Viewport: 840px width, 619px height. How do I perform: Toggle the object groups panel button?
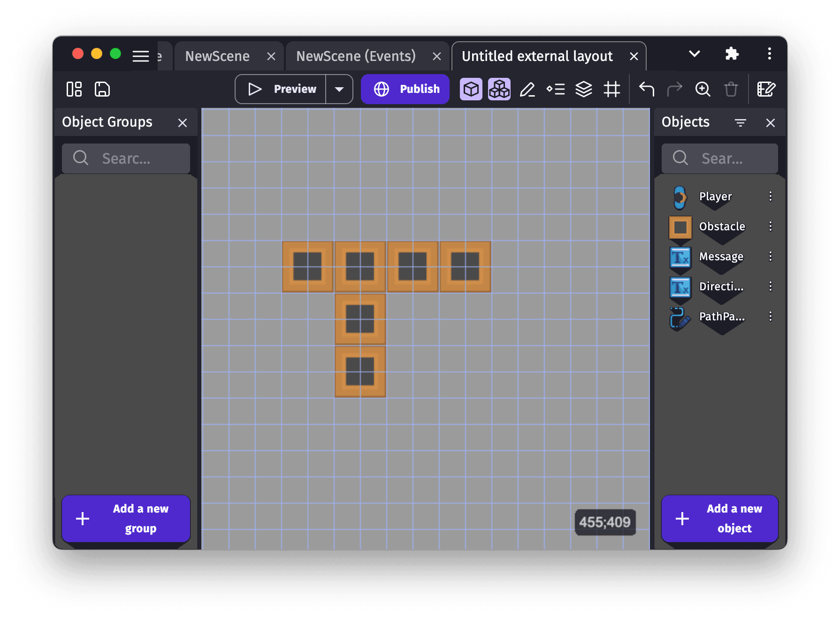tap(499, 89)
